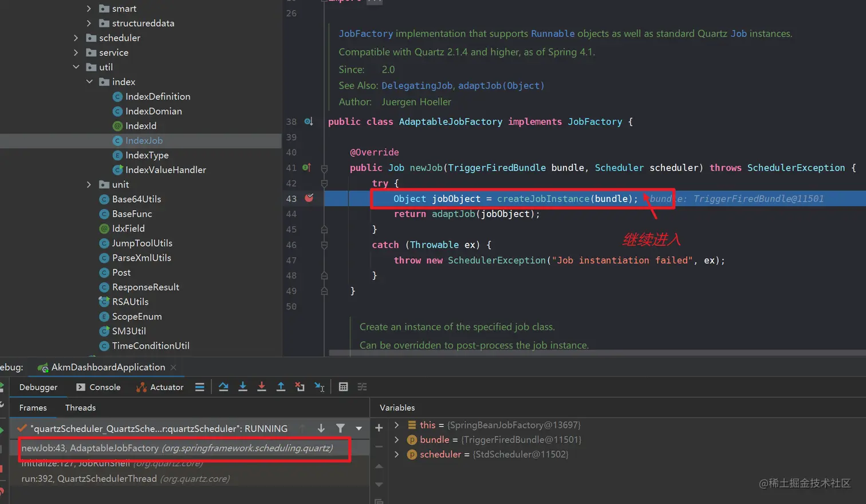Follow adaptJob(Object) link in See Also
The image size is (866, 504).
pyautogui.click(x=501, y=85)
